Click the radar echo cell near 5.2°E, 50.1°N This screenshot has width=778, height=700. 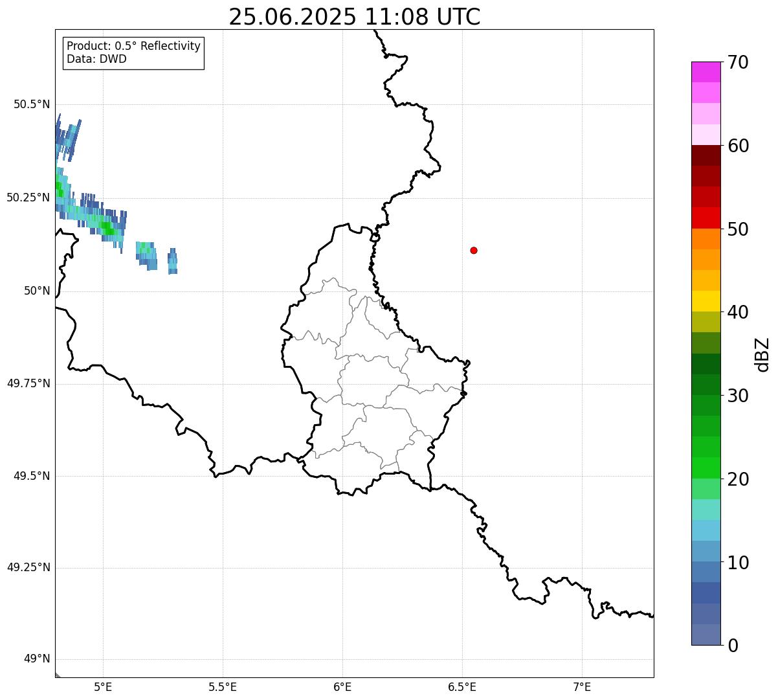(x=146, y=256)
